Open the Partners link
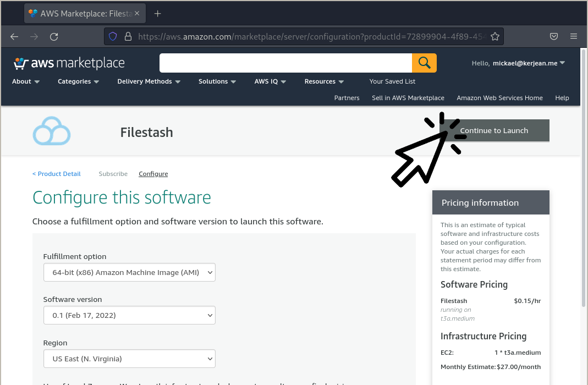This screenshot has height=385, width=588. click(347, 98)
